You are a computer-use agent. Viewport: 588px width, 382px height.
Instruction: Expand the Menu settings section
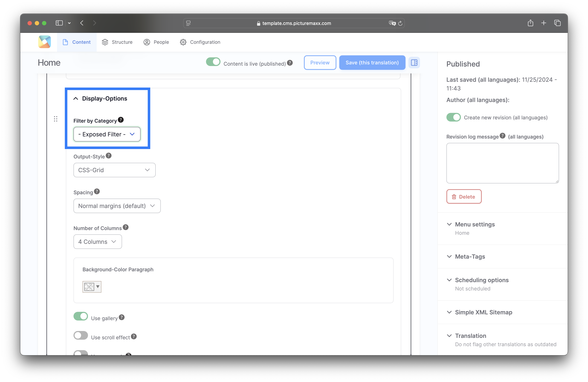(x=475, y=224)
